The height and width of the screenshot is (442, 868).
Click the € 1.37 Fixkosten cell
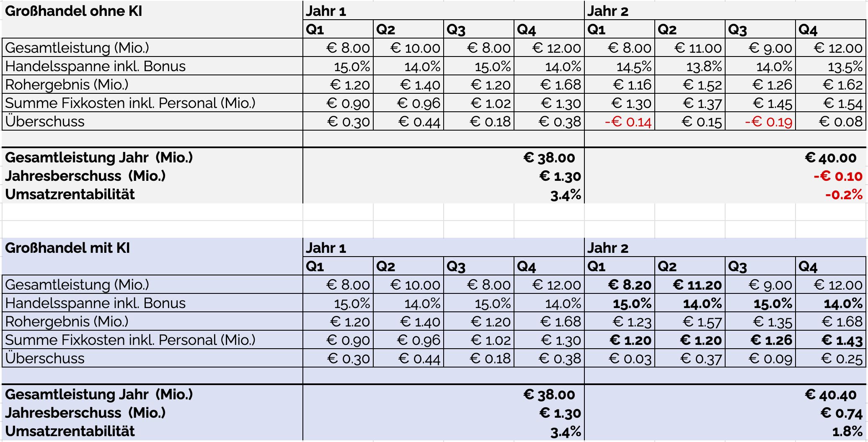pyautogui.click(x=702, y=103)
